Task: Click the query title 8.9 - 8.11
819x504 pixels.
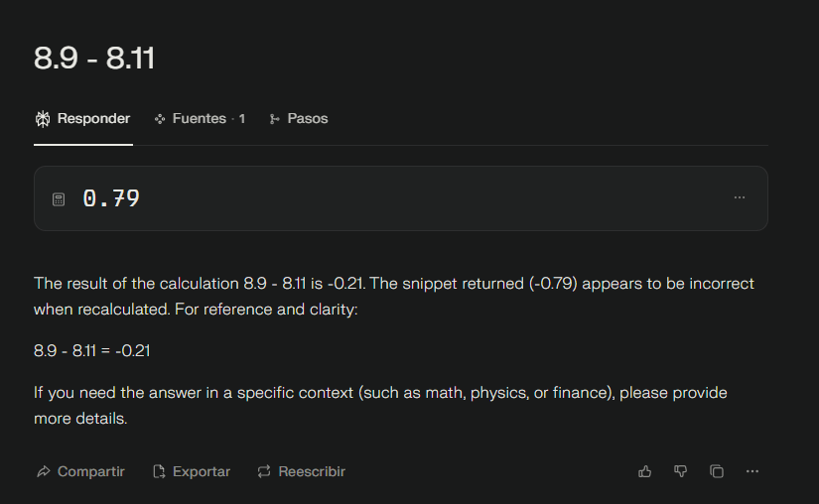Action: (x=94, y=58)
